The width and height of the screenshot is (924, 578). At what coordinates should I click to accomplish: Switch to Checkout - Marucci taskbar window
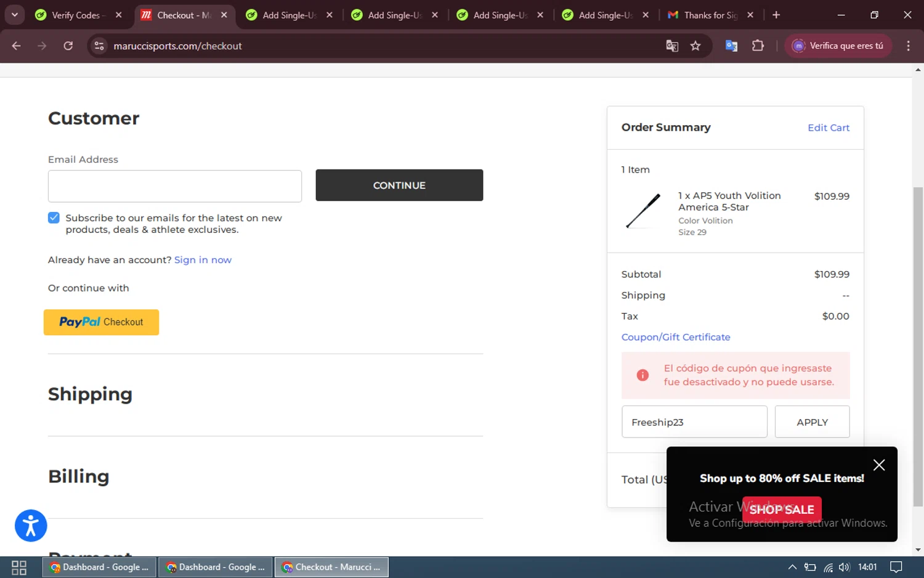(x=331, y=568)
